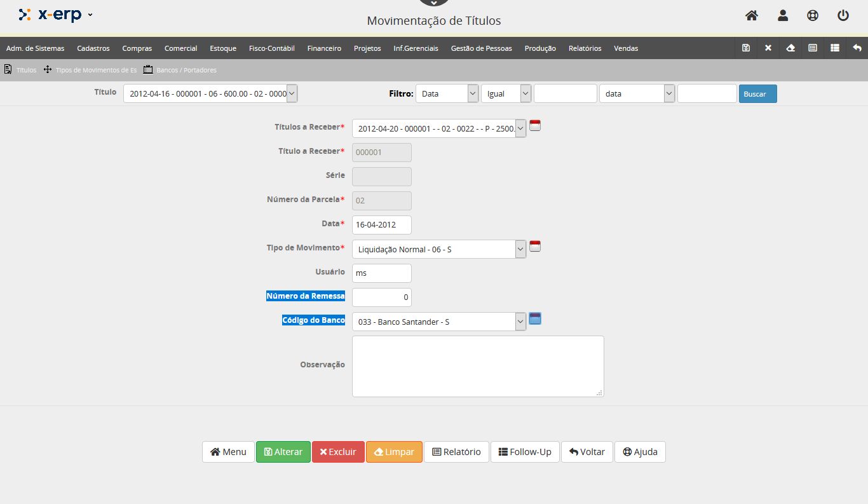Viewport: 868px width, 504px height.
Task: Click the first filter value input field
Action: click(x=566, y=93)
